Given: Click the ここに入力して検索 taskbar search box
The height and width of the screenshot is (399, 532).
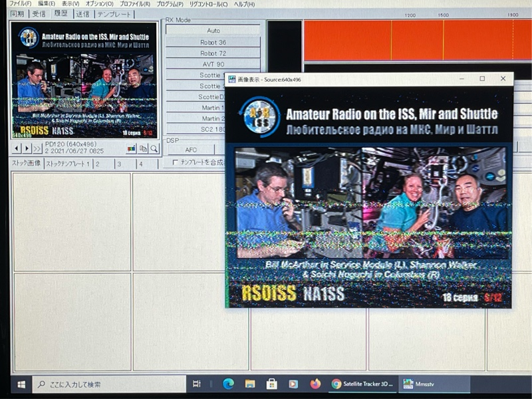Looking at the screenshot, I should [x=109, y=384].
